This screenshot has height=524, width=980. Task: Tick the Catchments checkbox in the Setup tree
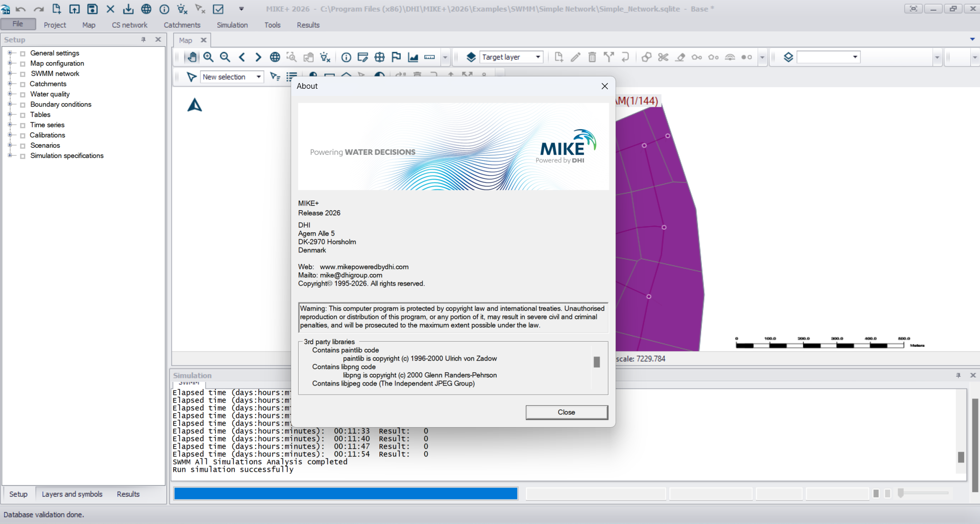(x=23, y=84)
